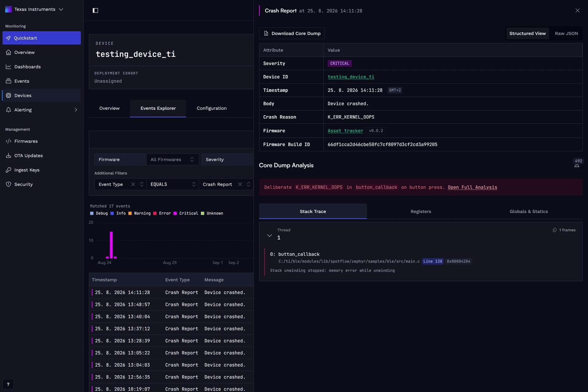The height and width of the screenshot is (392, 588).
Task: Click the Events stack icon
Action: point(8,81)
